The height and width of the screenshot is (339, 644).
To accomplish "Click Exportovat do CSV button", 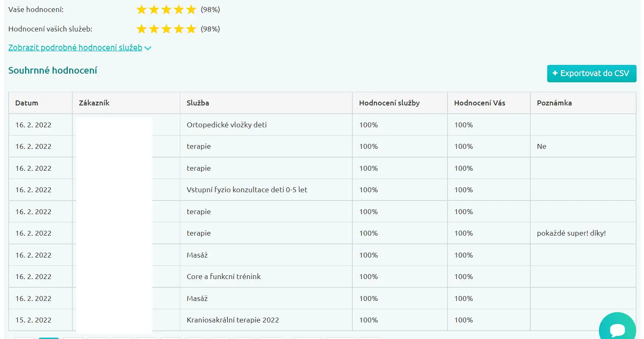I will click(x=591, y=73).
